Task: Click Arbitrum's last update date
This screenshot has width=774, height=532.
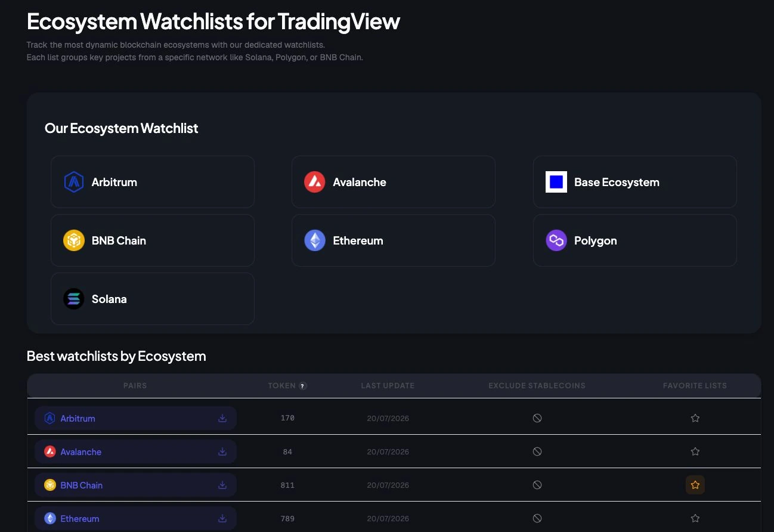Action: tap(388, 418)
